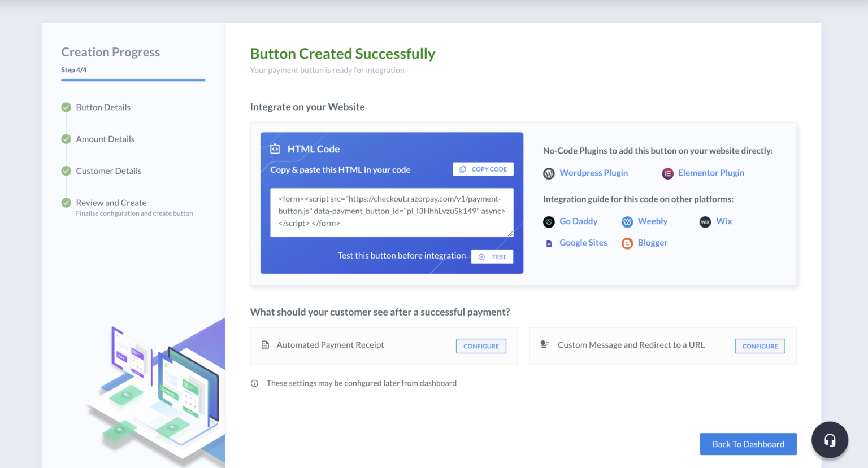Click the Wix integration icon
Image resolution: width=868 pixels, height=468 pixels.
tap(705, 222)
